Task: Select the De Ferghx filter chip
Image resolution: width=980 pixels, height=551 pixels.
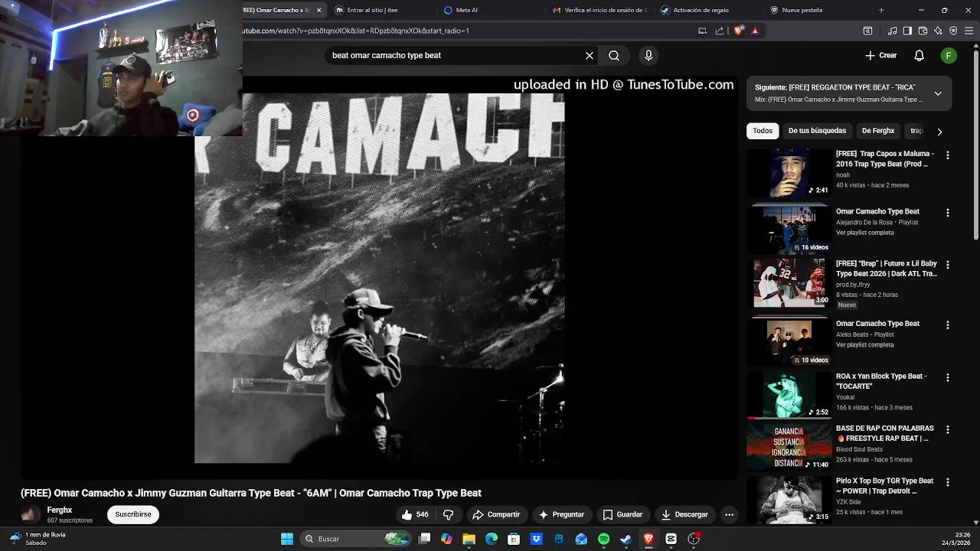Action: coord(878,131)
